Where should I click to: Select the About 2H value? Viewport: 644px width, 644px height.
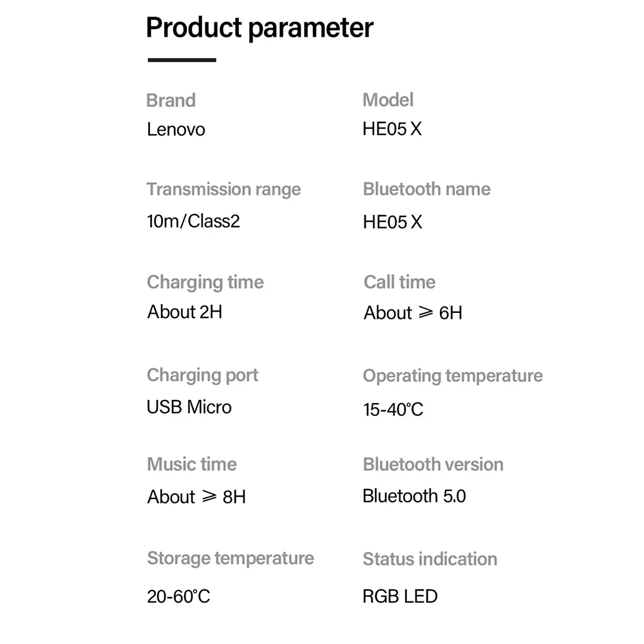(x=185, y=312)
